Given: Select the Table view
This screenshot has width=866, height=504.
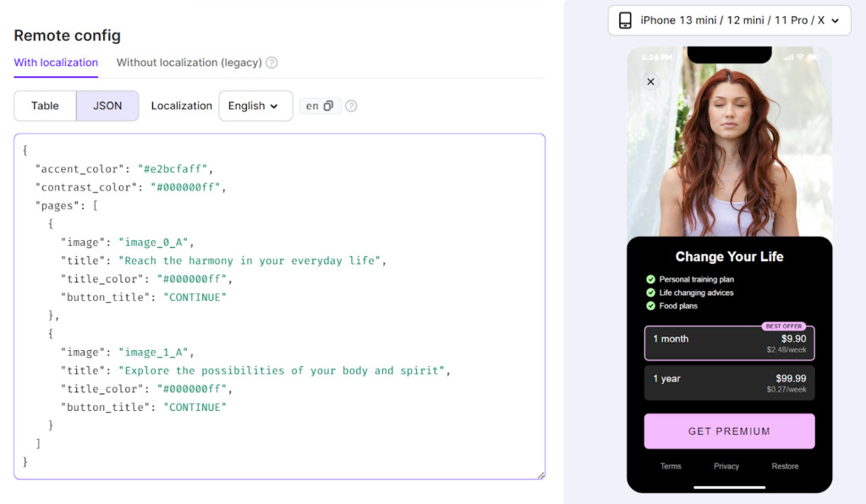Looking at the screenshot, I should 45,106.
